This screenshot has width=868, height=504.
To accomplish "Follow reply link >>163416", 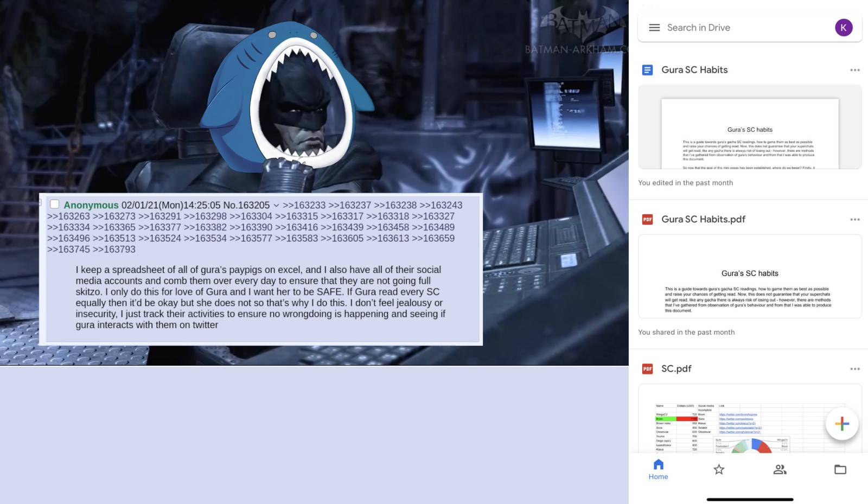I will point(296,227).
